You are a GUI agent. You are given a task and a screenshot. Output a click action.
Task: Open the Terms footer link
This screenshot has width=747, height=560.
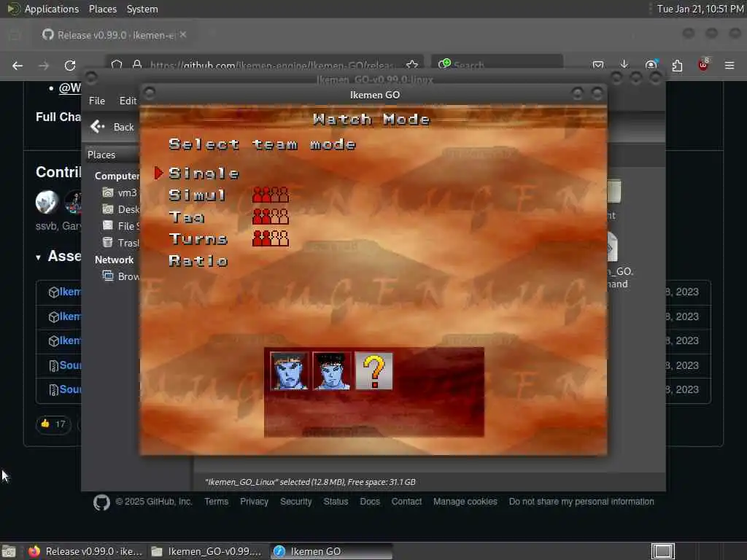[216, 502]
